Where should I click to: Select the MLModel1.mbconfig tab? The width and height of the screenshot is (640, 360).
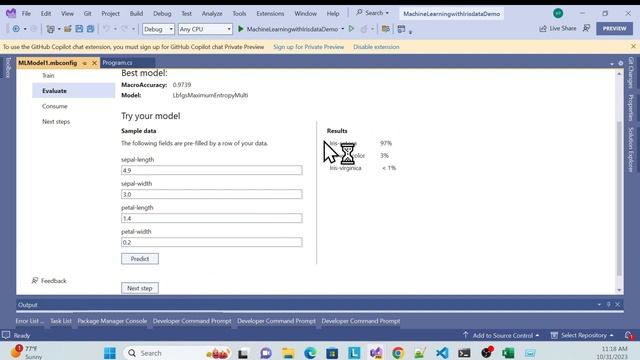48,63
